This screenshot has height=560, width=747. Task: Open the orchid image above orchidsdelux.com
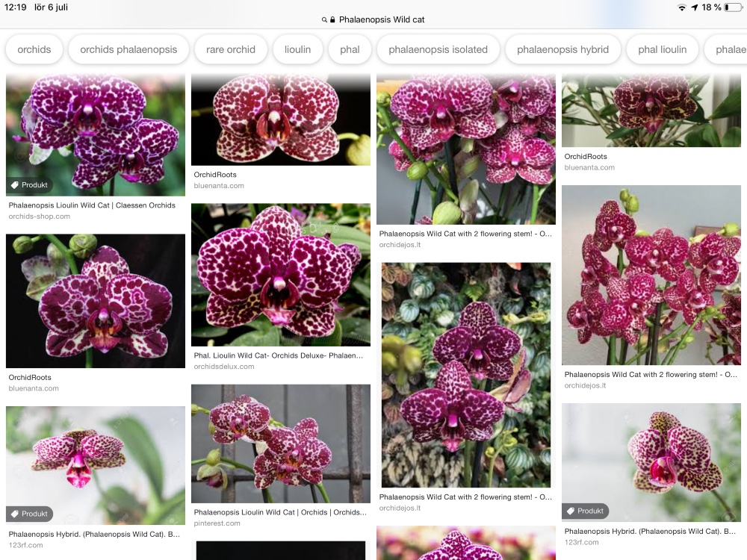pyautogui.click(x=280, y=275)
